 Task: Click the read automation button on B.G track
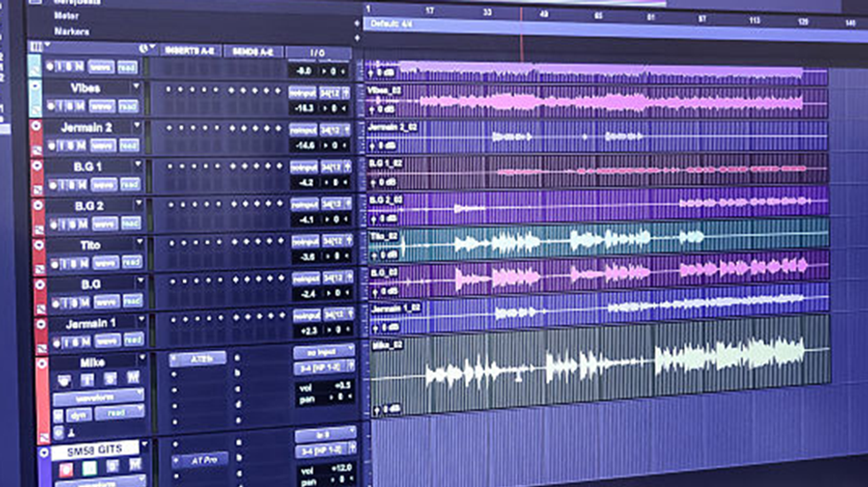[130, 302]
